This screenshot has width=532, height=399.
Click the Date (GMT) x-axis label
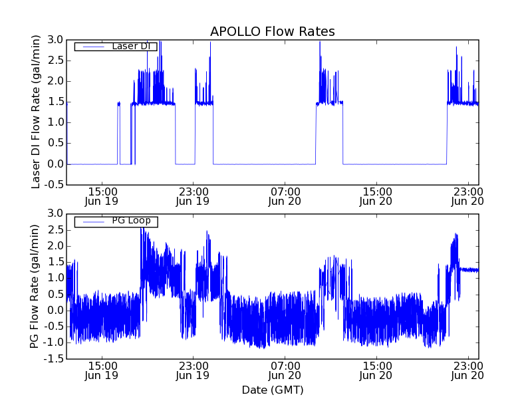[x=272, y=390]
